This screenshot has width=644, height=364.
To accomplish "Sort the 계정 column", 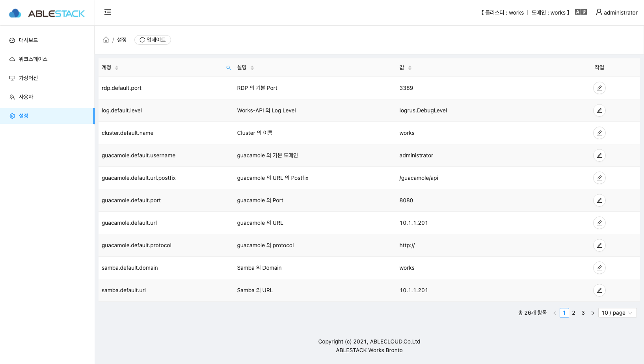I will 117,67.
